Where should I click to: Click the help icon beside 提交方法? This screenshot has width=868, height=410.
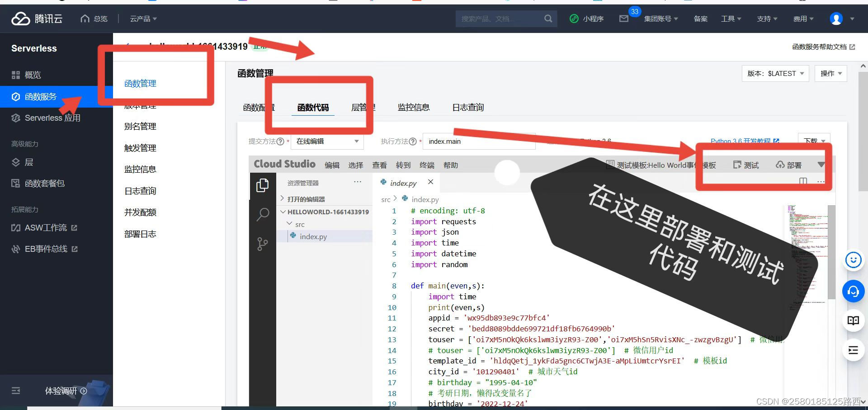tap(280, 141)
